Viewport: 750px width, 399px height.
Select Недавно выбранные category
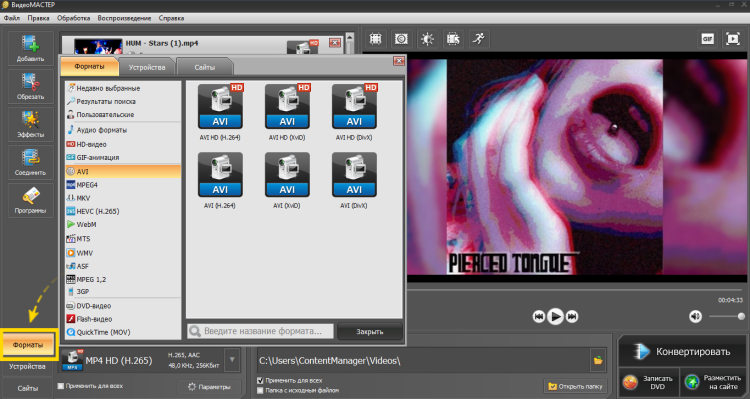point(123,88)
